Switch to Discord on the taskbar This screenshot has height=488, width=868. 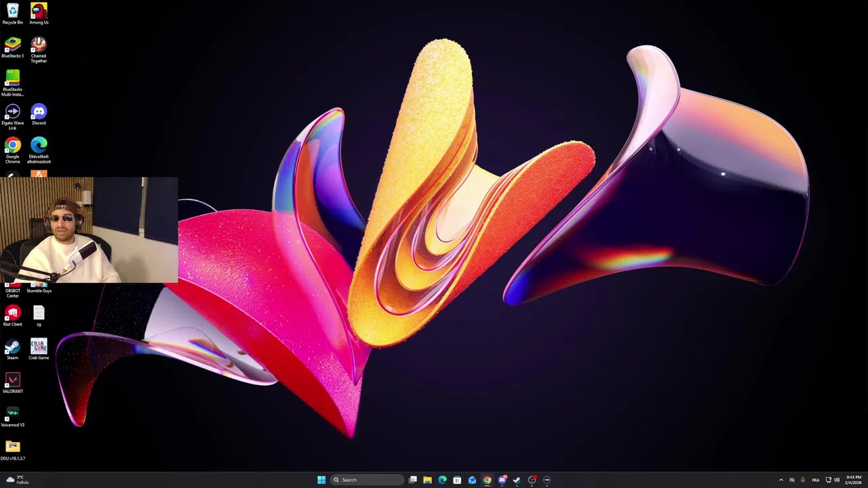point(502,480)
